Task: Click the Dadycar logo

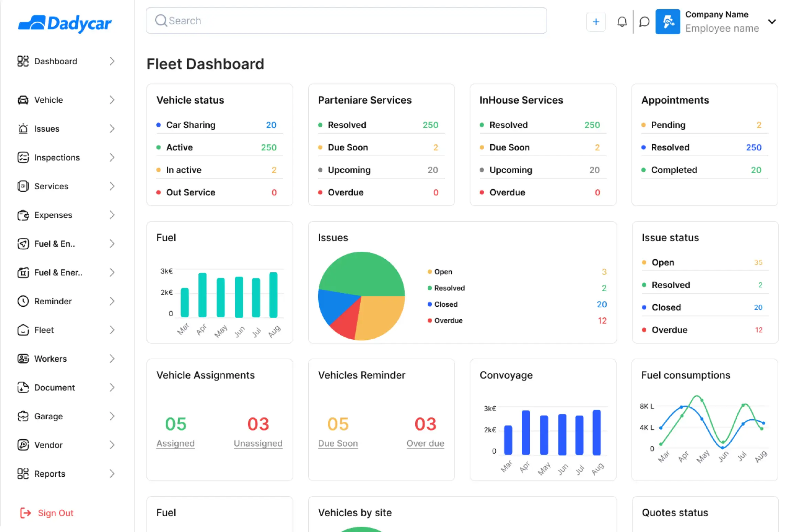Action: point(65,23)
